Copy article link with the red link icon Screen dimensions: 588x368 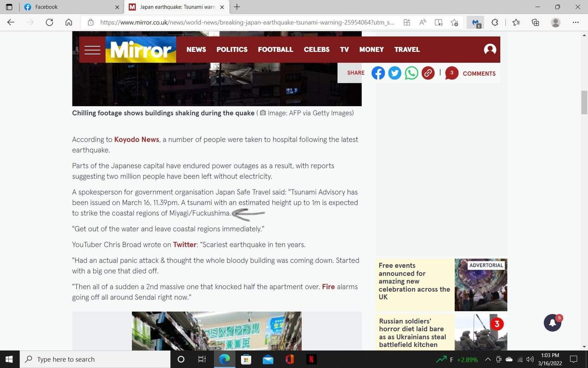(428, 73)
